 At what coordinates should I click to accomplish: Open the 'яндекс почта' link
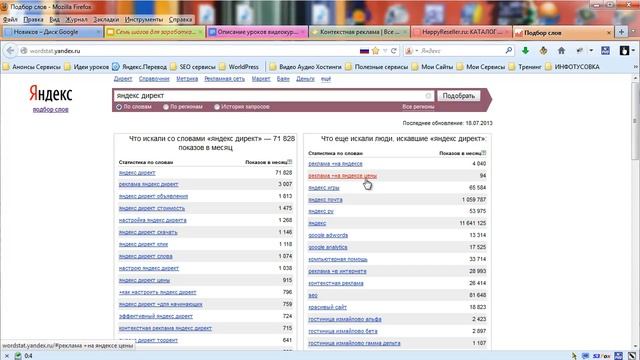(x=325, y=200)
